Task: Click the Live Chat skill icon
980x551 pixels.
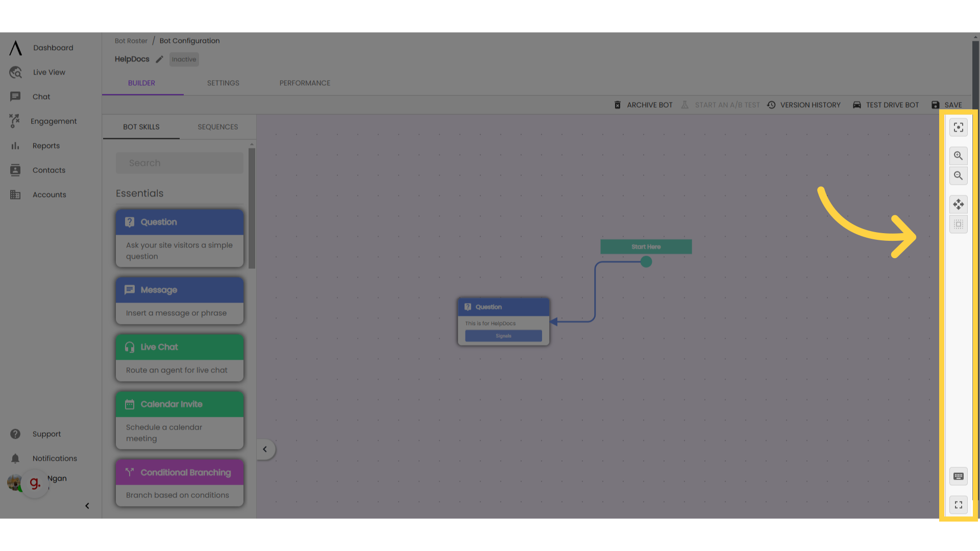Action: (130, 346)
